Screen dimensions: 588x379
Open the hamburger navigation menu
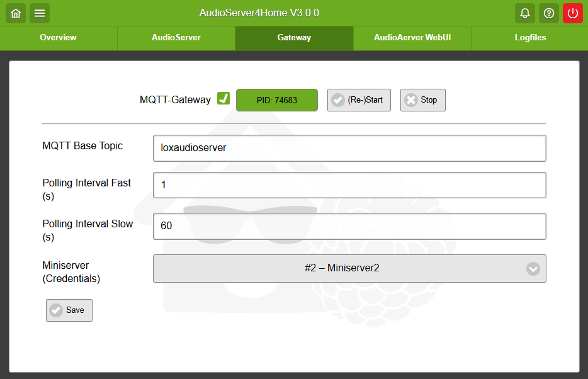(x=40, y=13)
